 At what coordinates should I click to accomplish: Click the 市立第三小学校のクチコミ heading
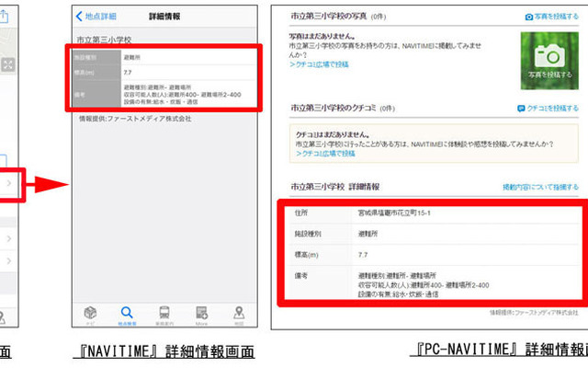pos(333,108)
